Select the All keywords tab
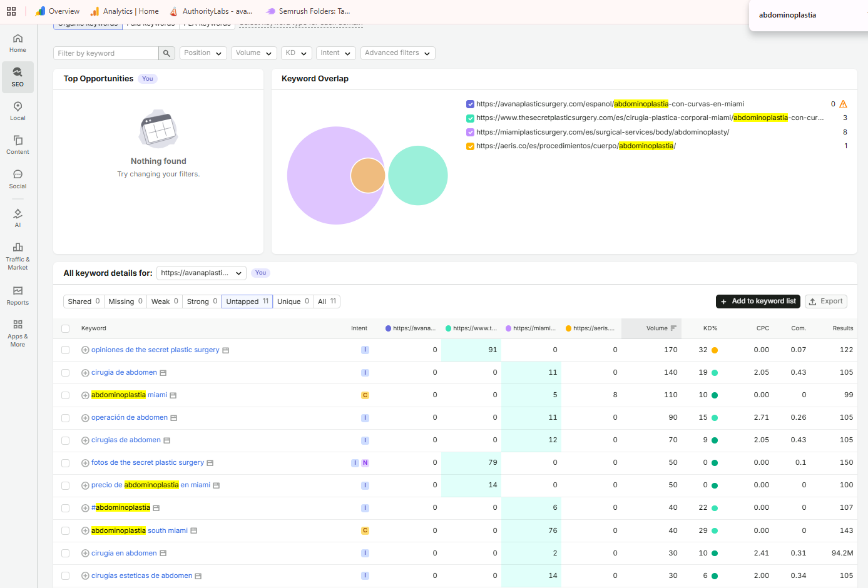The width and height of the screenshot is (868, 588). pos(327,302)
